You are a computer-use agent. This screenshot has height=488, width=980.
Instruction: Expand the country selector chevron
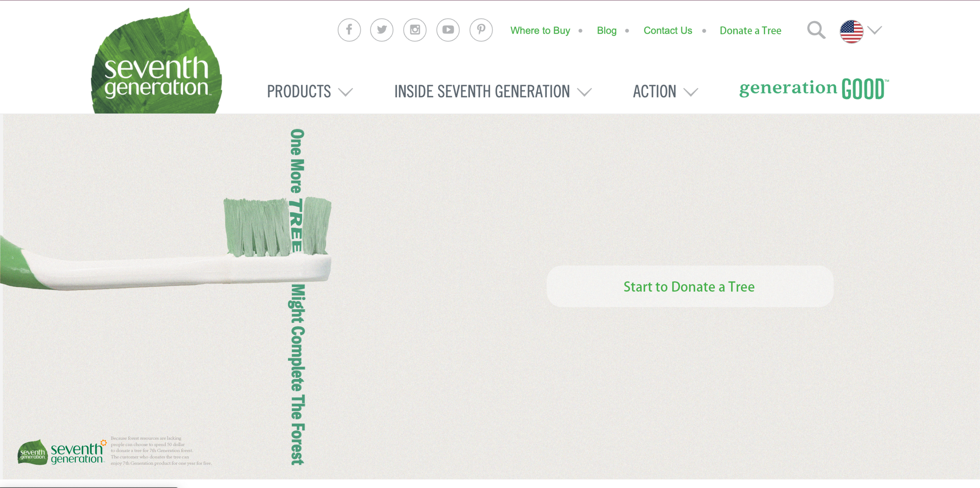(x=875, y=30)
